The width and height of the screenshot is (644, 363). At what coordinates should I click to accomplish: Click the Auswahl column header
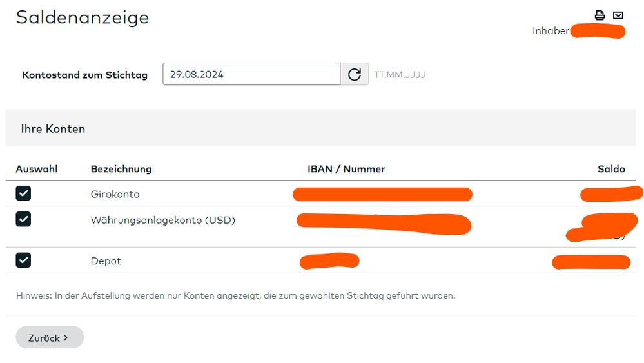(x=37, y=169)
